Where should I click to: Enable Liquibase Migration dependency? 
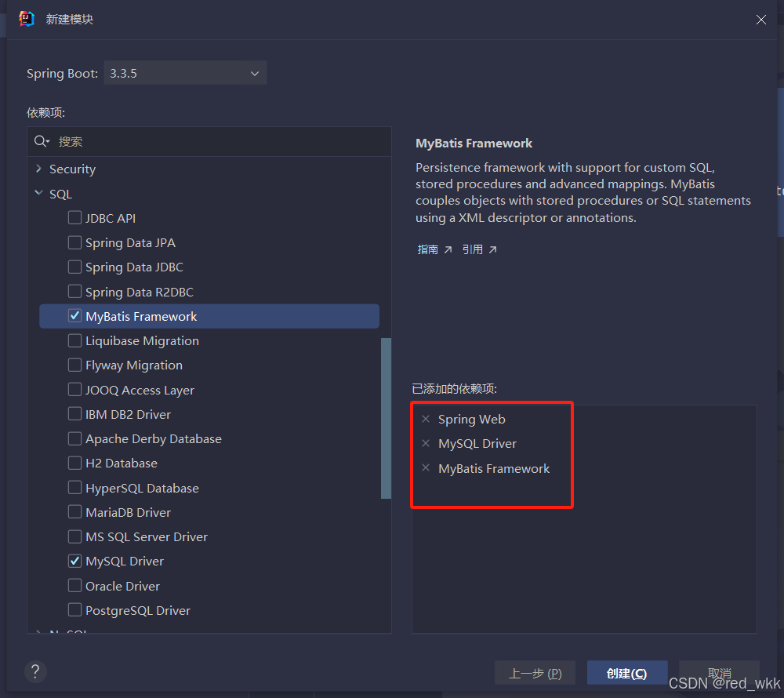point(74,340)
